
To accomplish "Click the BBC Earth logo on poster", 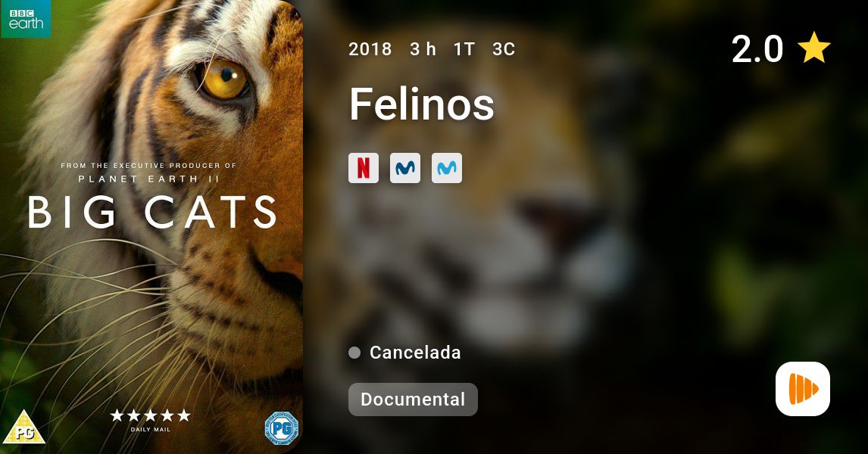I will (x=26, y=19).
